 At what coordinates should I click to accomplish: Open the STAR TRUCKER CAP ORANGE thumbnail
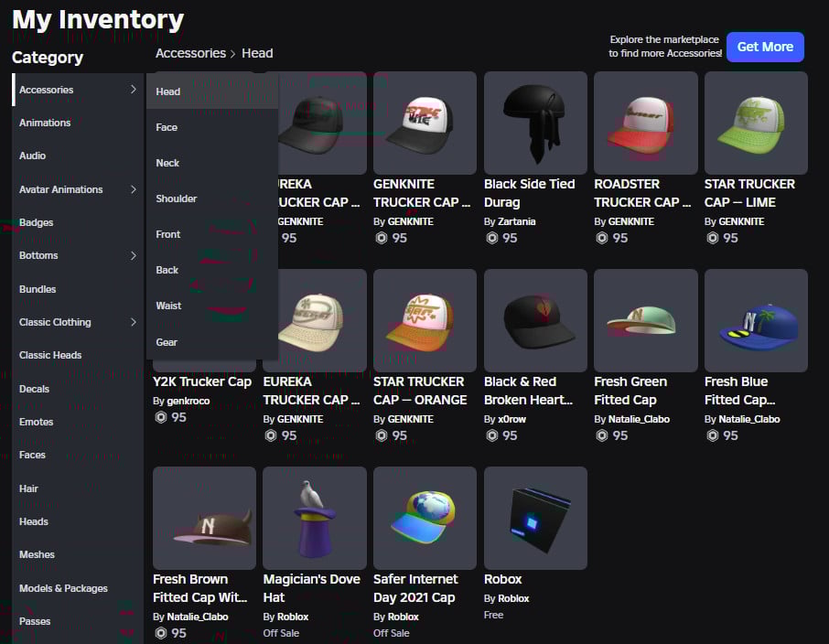tap(425, 320)
